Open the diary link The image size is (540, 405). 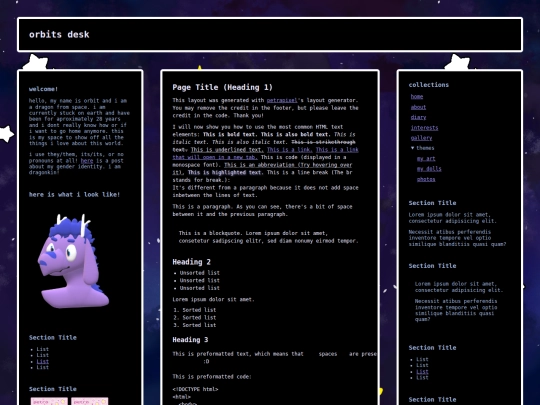(x=418, y=117)
